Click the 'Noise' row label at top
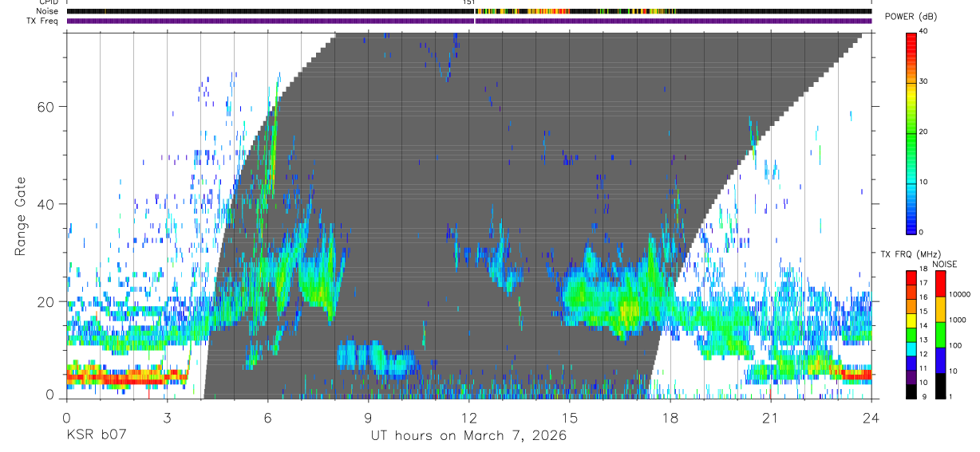 pos(48,11)
